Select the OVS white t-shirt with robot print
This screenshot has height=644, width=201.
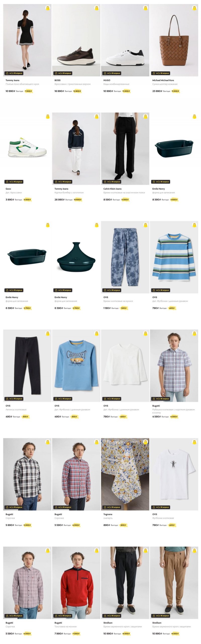(x=174, y=474)
